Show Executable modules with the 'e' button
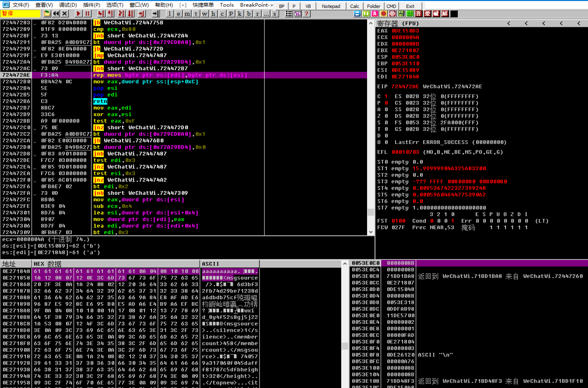The width and height of the screenshot is (588, 388). point(178,14)
